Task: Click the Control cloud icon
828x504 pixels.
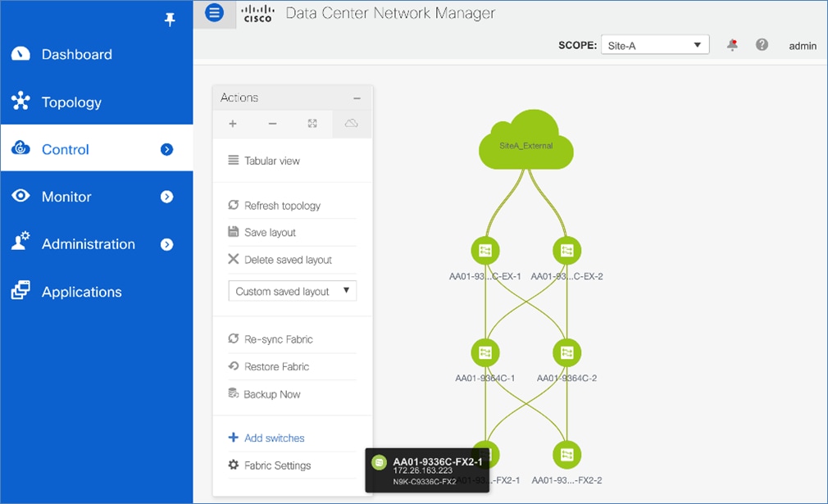Action: pos(20,148)
